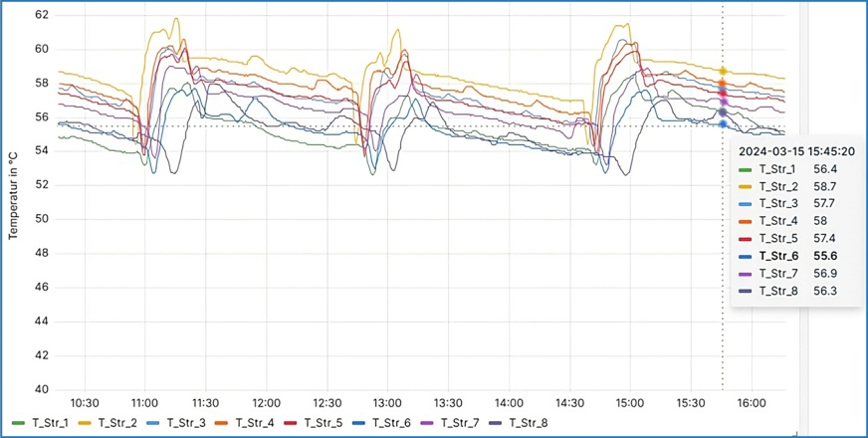Click the T_Str_1 green marker in tooltip

click(746, 169)
